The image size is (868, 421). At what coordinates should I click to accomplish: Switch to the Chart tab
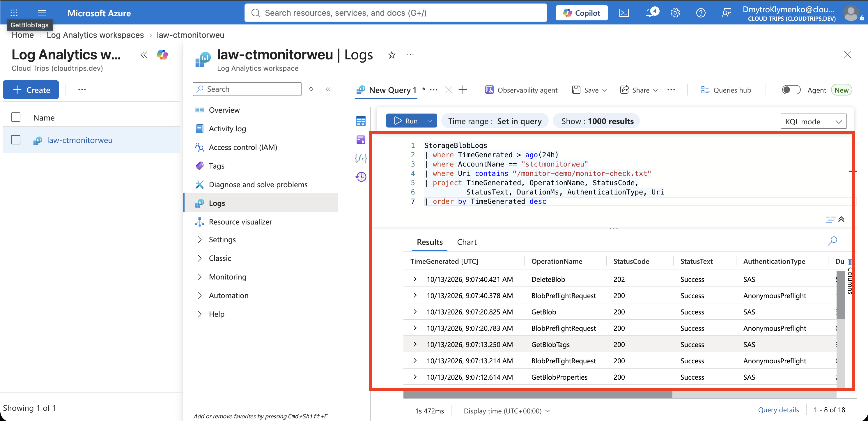[467, 242]
